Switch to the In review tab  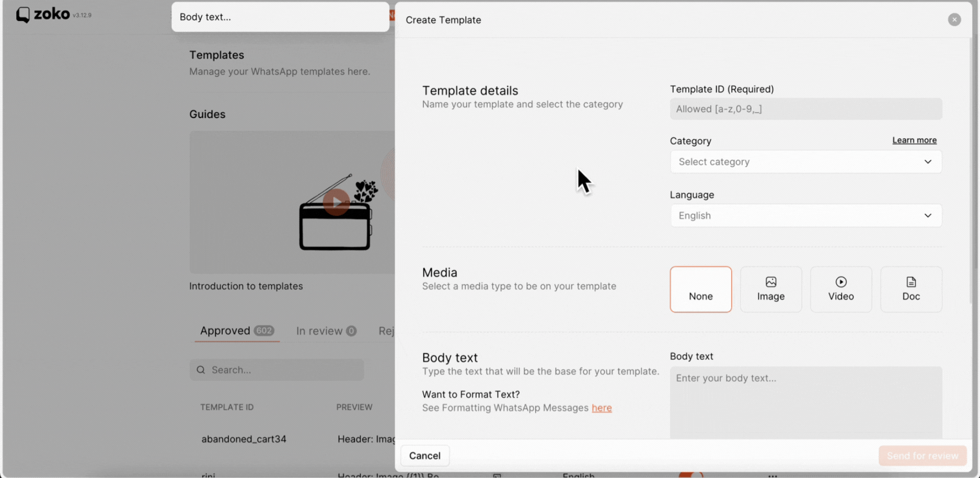point(326,331)
